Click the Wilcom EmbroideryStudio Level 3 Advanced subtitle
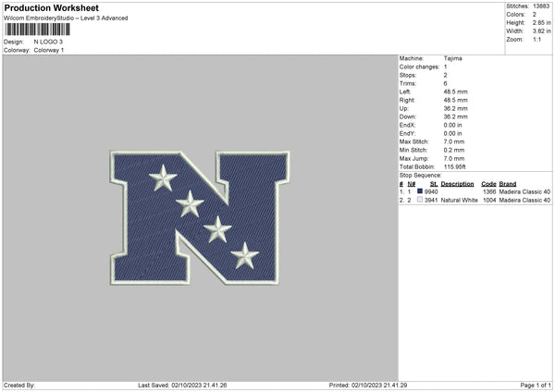The width and height of the screenshot is (555, 392). 66,18
